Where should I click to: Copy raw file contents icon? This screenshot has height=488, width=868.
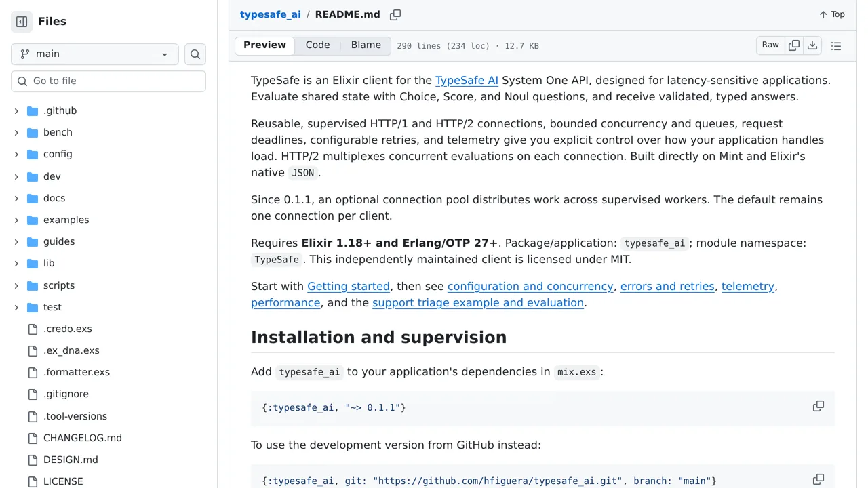(x=794, y=45)
